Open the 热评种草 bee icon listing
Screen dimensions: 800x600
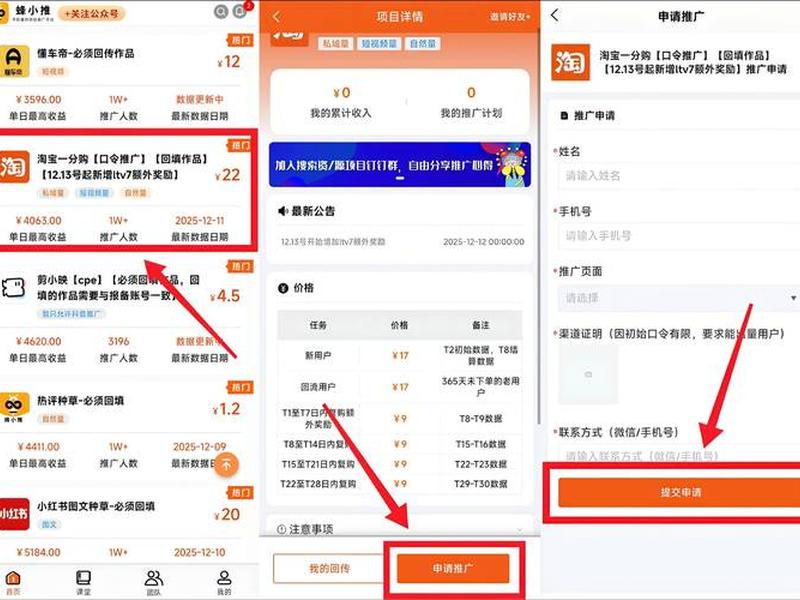point(14,408)
